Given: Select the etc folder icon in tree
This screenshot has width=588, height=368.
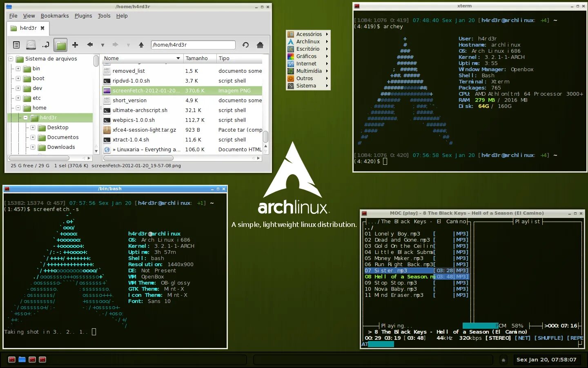Looking at the screenshot, I should tap(27, 98).
